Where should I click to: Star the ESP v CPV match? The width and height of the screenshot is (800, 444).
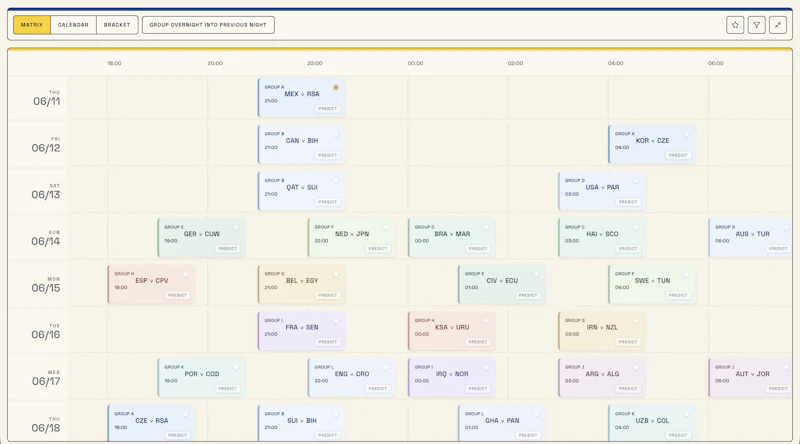point(186,274)
